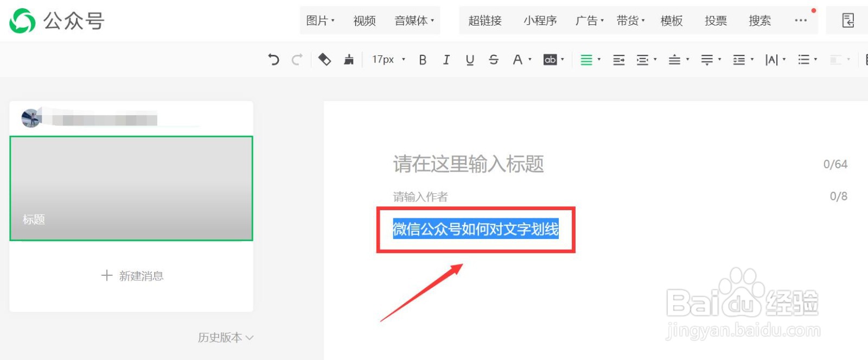Click the first-line indent icon

[x=619, y=60]
